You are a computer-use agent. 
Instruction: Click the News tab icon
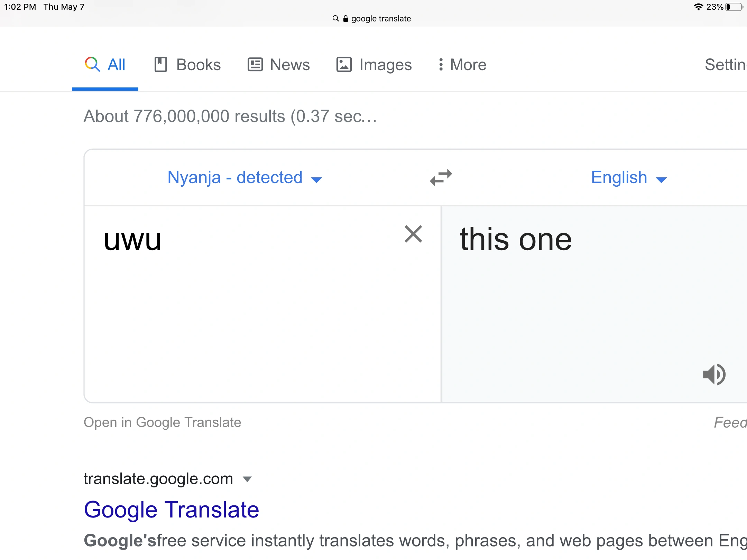pyautogui.click(x=255, y=65)
